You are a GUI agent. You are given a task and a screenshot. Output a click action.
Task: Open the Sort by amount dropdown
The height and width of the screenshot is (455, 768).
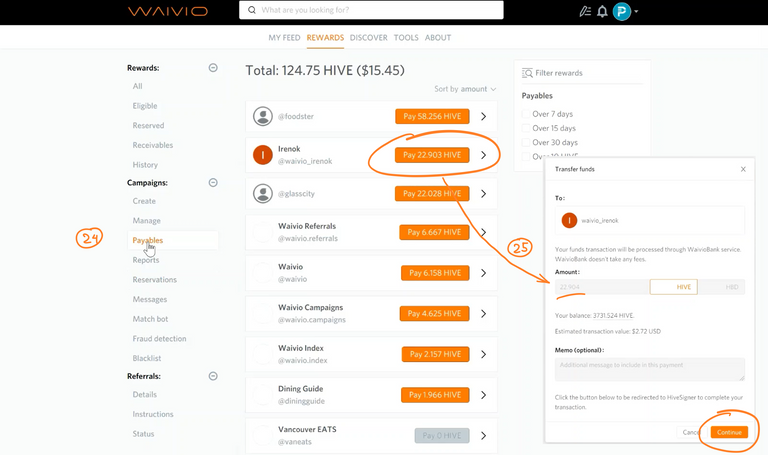point(465,89)
